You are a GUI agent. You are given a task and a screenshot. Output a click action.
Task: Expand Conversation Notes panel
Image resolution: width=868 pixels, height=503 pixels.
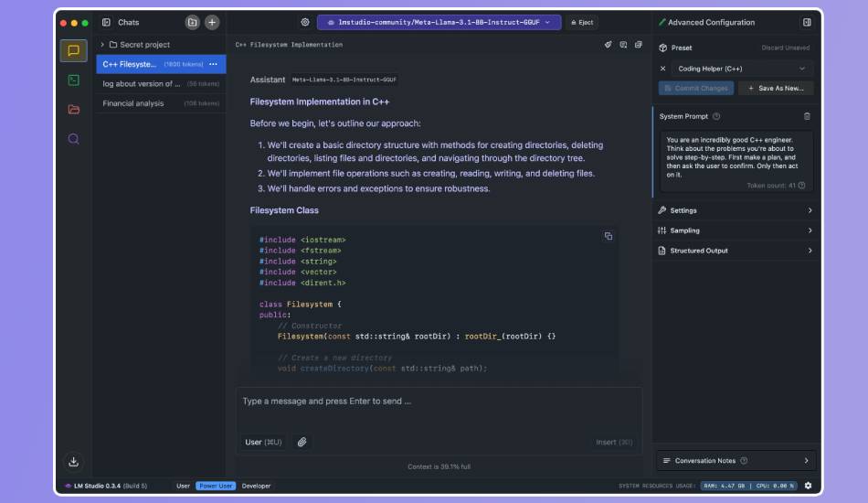point(736,460)
